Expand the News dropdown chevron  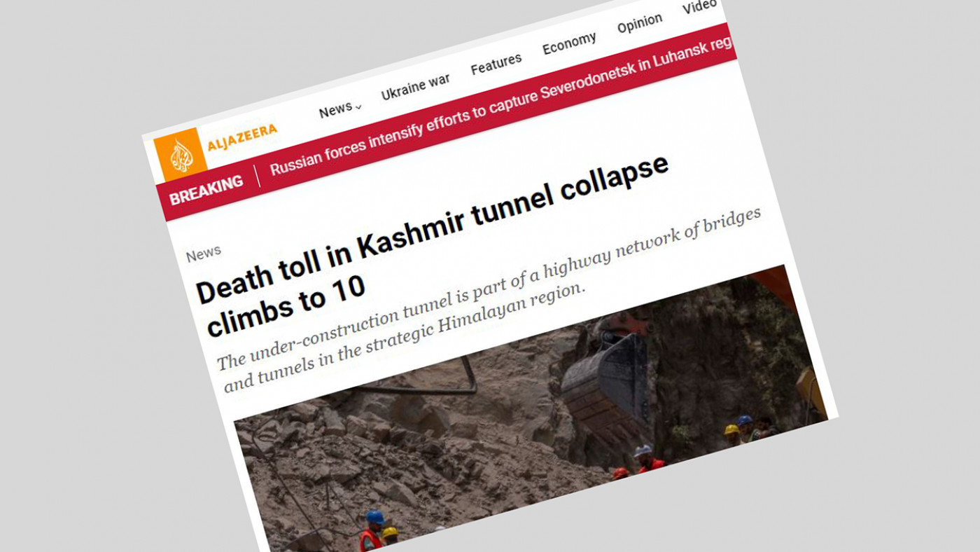(359, 107)
